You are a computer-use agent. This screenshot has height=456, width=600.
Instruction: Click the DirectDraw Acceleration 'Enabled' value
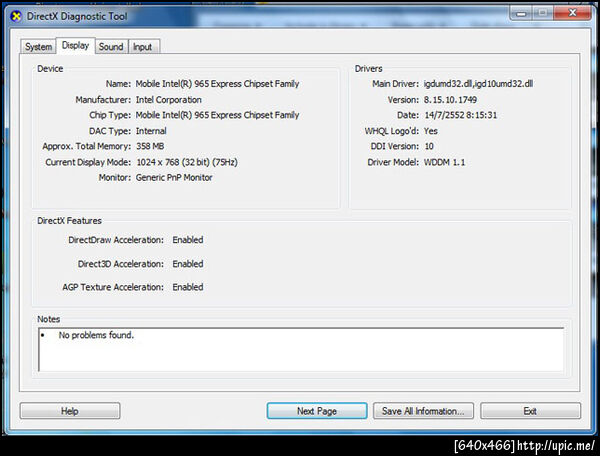click(x=188, y=240)
